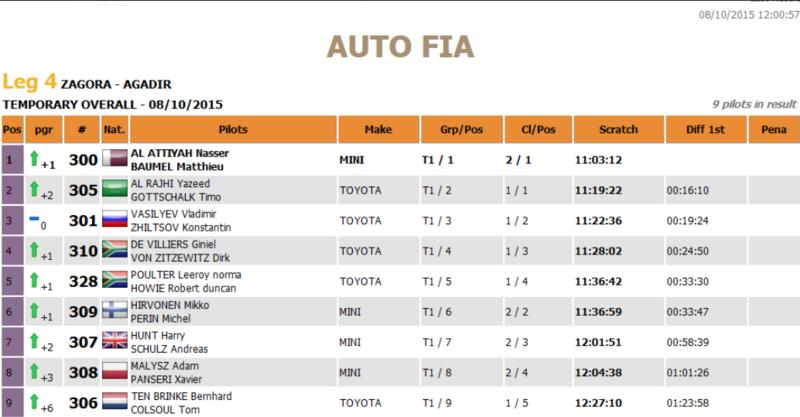Click the blue no-change dash for car 301
The image size is (800, 417).
coord(34,218)
